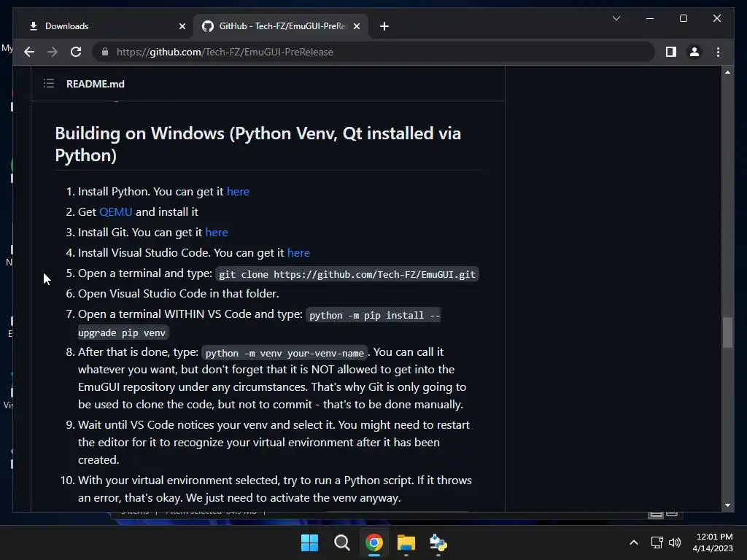Open the browser side panel
The height and width of the screenshot is (560, 747).
[671, 52]
